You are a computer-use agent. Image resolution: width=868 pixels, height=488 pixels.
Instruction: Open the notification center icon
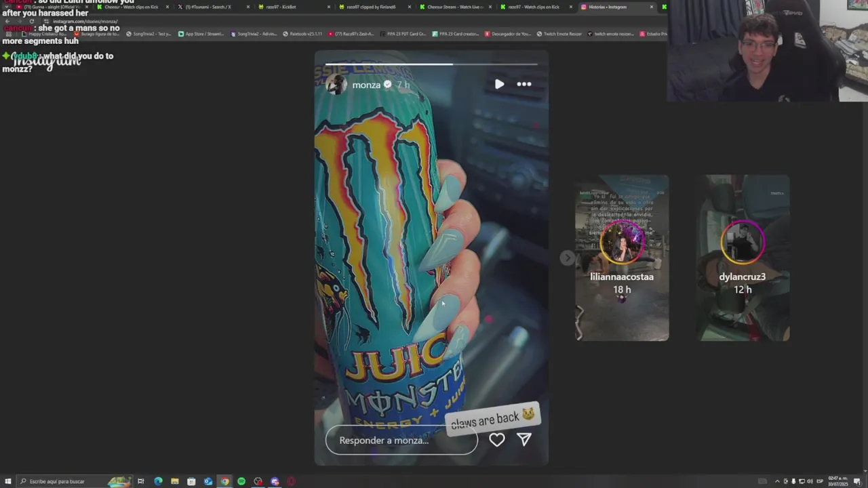pos(857,481)
